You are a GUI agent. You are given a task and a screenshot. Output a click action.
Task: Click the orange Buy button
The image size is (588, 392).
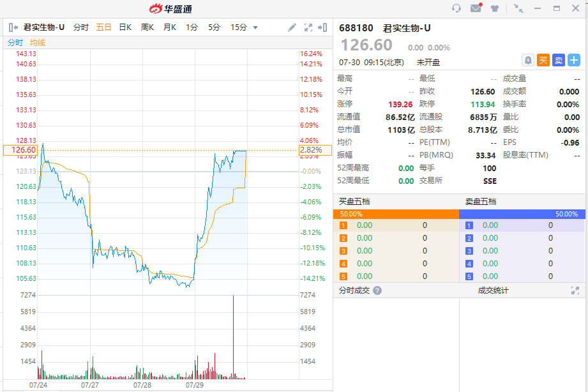click(x=543, y=60)
